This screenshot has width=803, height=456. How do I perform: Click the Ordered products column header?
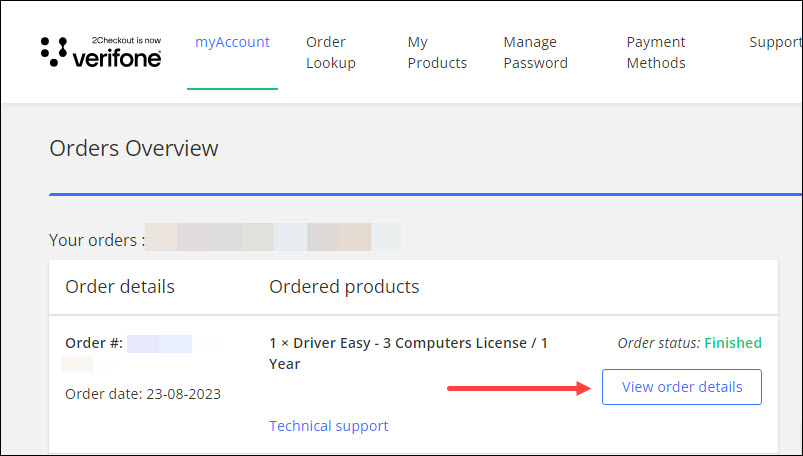point(344,287)
